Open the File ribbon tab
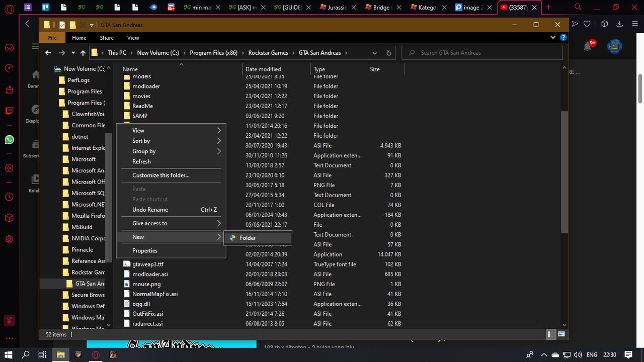Viewport: 644px width, 362px height. pyautogui.click(x=52, y=38)
